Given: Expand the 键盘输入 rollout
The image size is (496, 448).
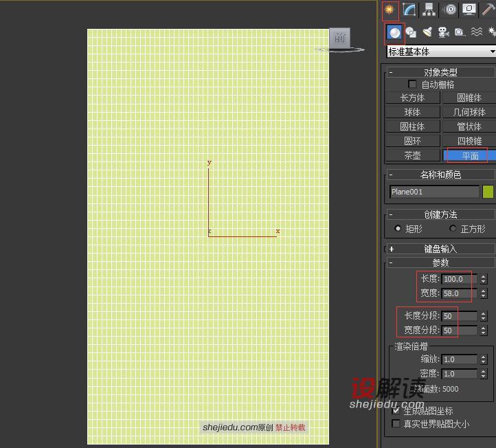Looking at the screenshot, I should [440, 249].
